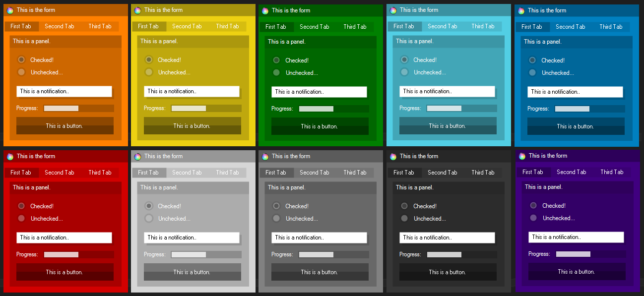Click 'This is a button.' in the cyan form
This screenshot has width=644, height=296.
coord(448,126)
